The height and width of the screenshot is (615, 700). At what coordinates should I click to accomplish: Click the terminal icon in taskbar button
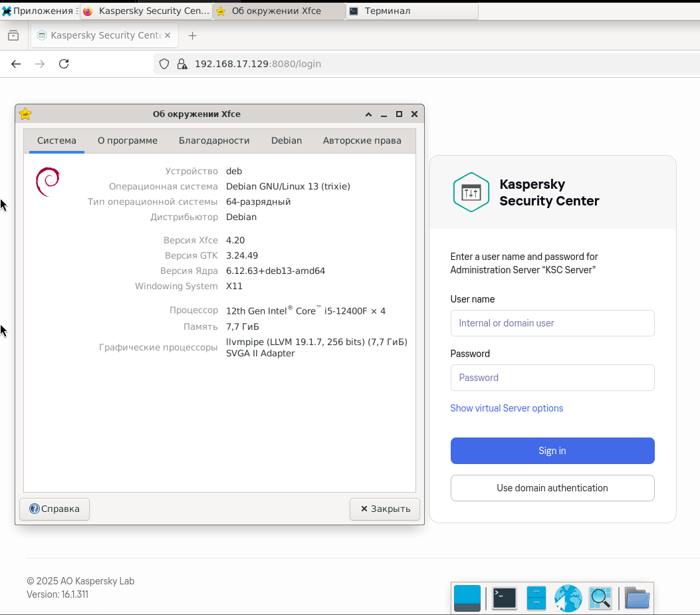354,11
